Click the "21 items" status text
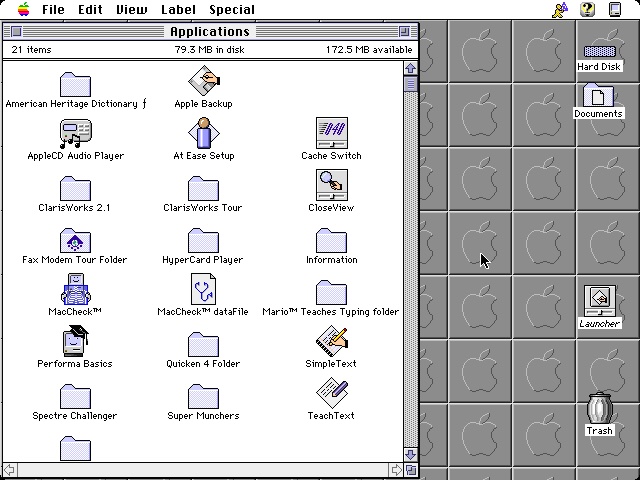 (31, 50)
